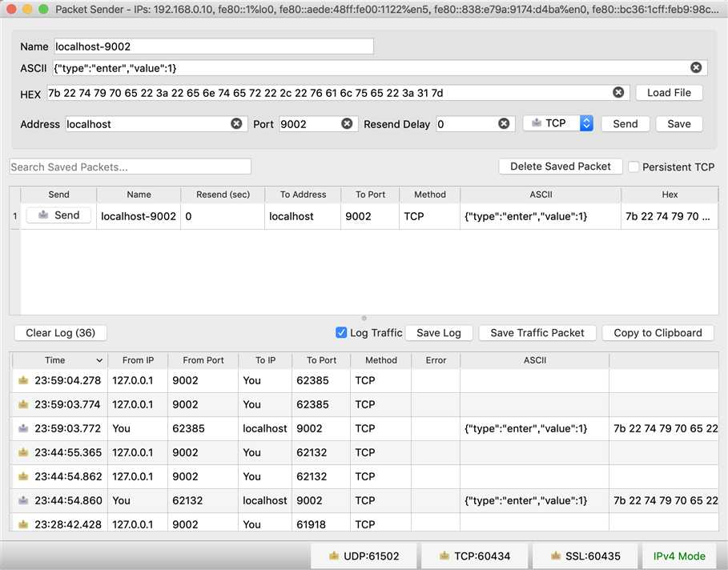Clear the Address field with its X icon
The height and width of the screenshot is (570, 728).
point(236,123)
